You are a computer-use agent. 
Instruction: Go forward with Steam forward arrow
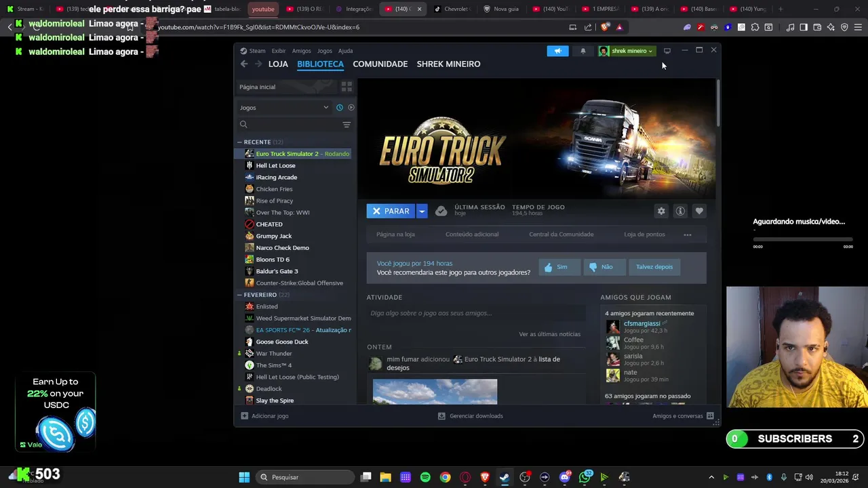pyautogui.click(x=258, y=64)
